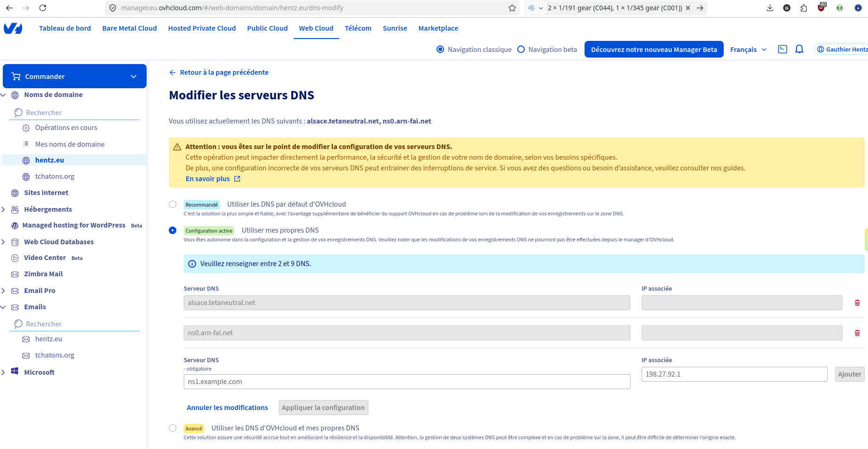Viewport: 868px width, 449px height.
Task: Click the shopping cart icon in Commander
Action: click(x=16, y=76)
